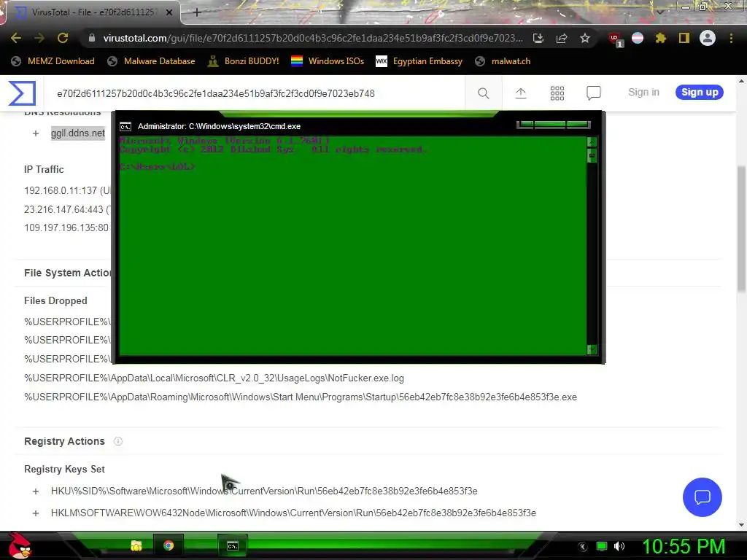Switch to cmd in the taskbar
This screenshot has height=560, width=747.
(x=233, y=545)
